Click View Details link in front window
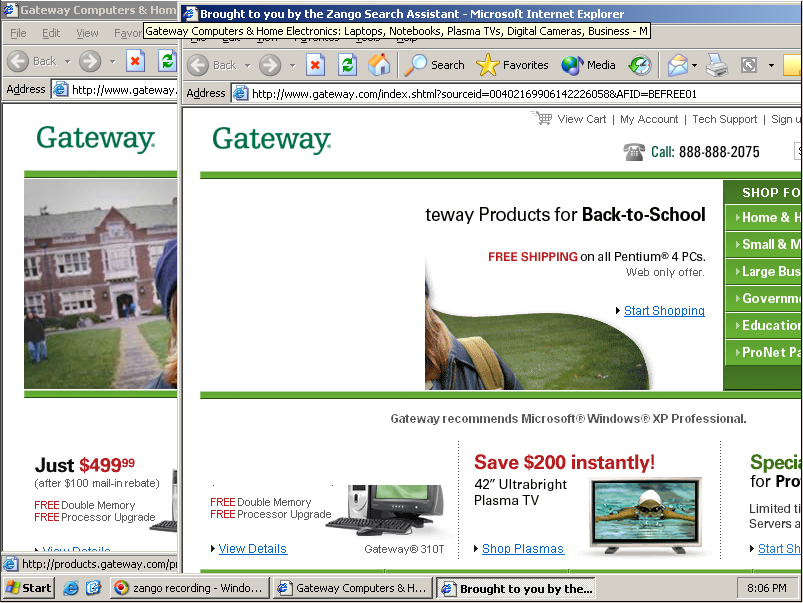 252,549
